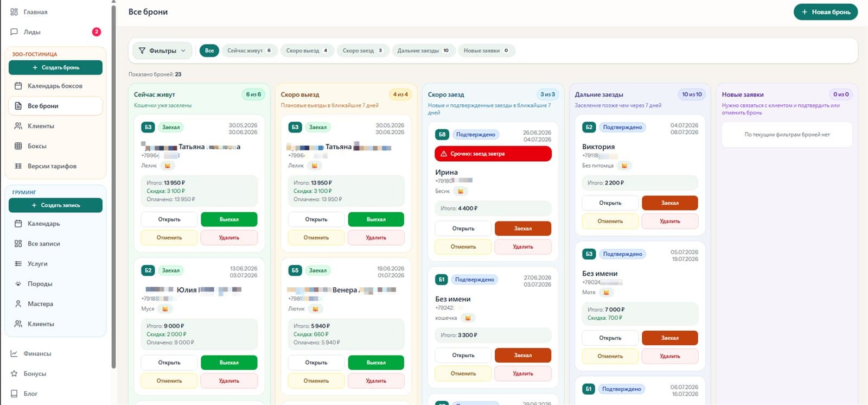Select the Дальние заезды filter tab

(423, 50)
